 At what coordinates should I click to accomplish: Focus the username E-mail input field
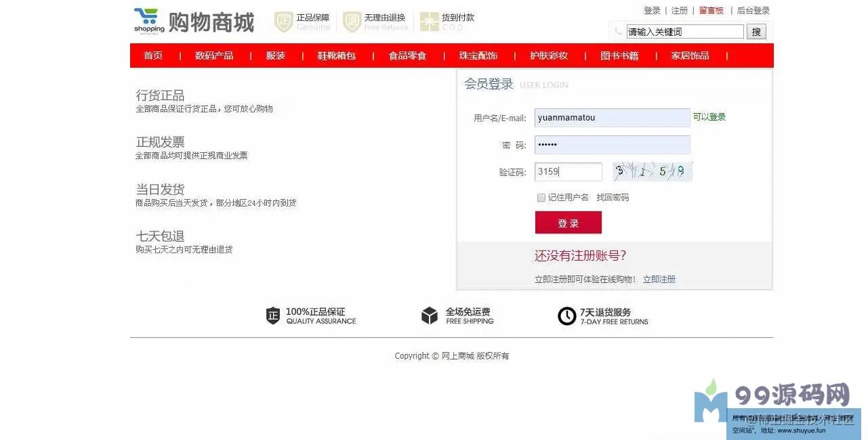click(613, 118)
